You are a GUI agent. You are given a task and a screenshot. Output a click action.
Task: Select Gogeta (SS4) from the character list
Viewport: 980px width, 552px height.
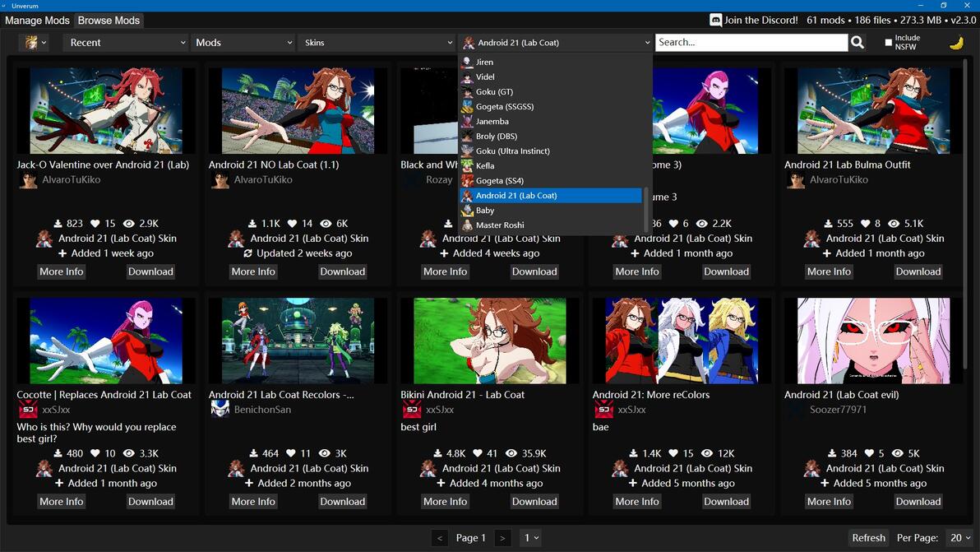point(551,181)
